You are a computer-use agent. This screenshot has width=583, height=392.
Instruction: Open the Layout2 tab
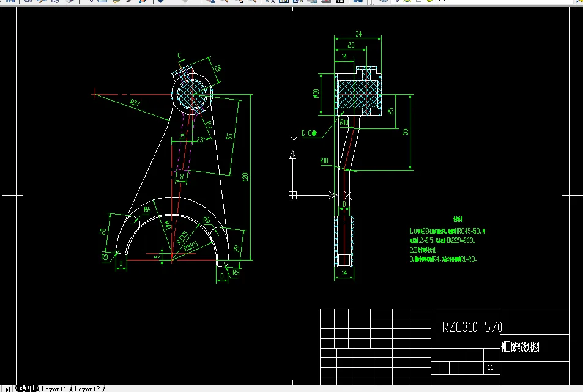pyautogui.click(x=87, y=389)
